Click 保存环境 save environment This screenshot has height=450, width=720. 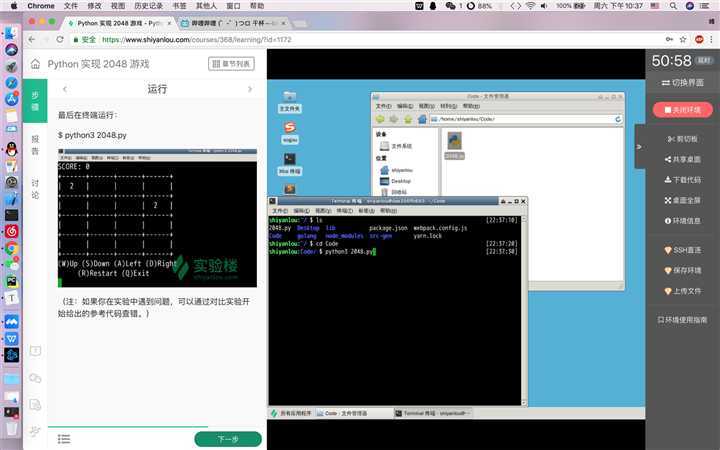[682, 270]
